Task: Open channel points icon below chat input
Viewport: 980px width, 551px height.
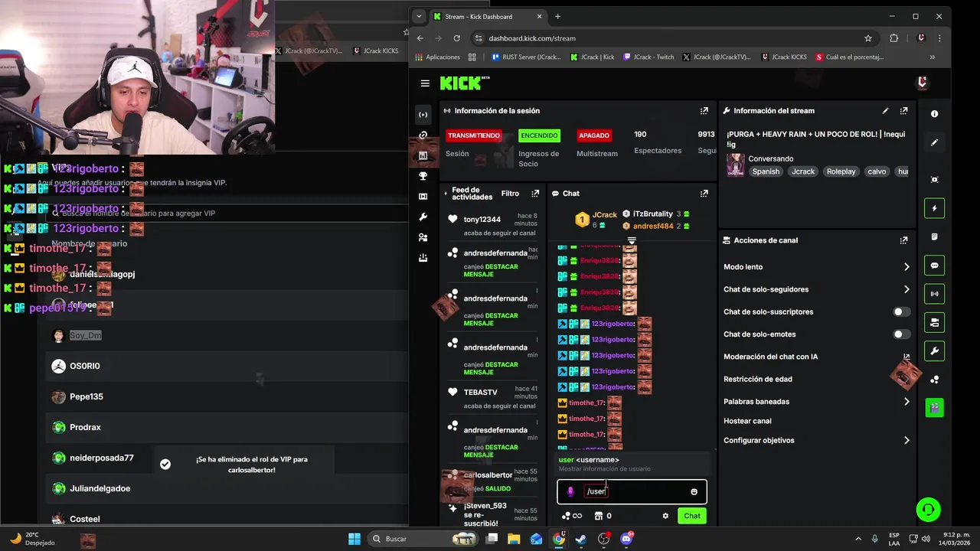Action: coord(567,516)
